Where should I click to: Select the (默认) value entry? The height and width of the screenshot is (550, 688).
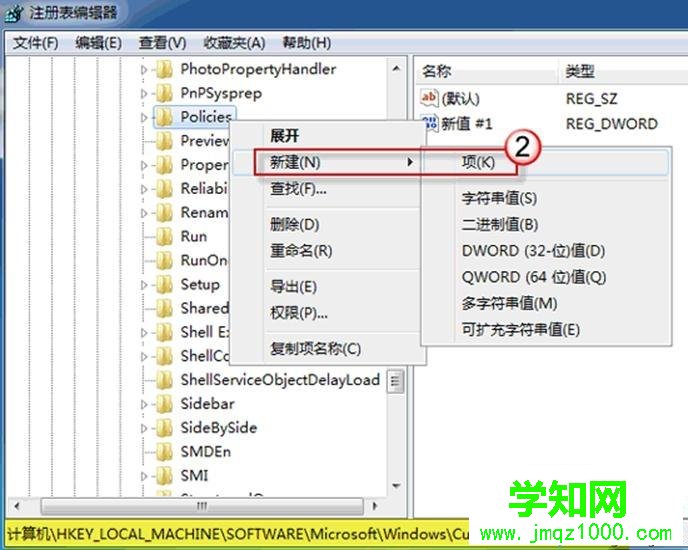[x=460, y=98]
